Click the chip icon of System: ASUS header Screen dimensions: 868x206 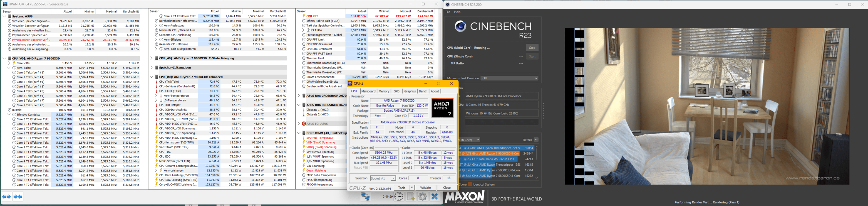(9, 16)
